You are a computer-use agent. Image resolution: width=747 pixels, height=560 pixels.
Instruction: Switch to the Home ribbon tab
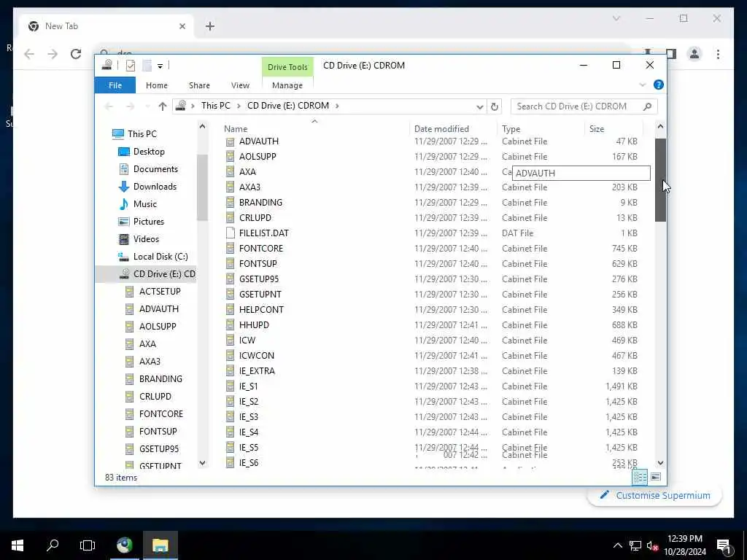(156, 85)
